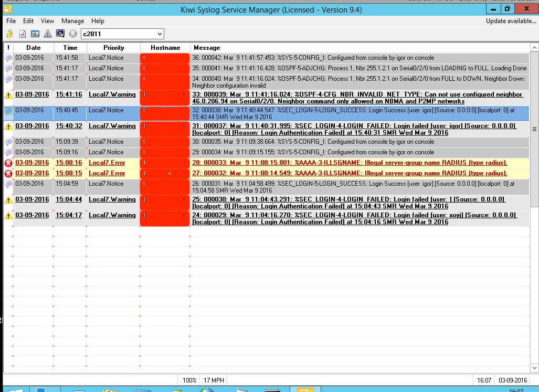
Task: Open the View menu
Action: [47, 21]
